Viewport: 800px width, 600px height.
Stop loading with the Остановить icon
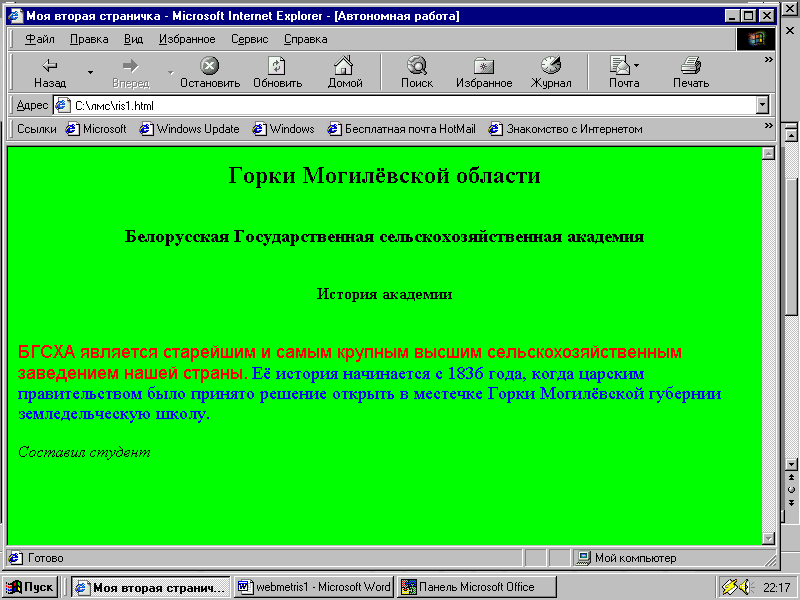(210, 66)
